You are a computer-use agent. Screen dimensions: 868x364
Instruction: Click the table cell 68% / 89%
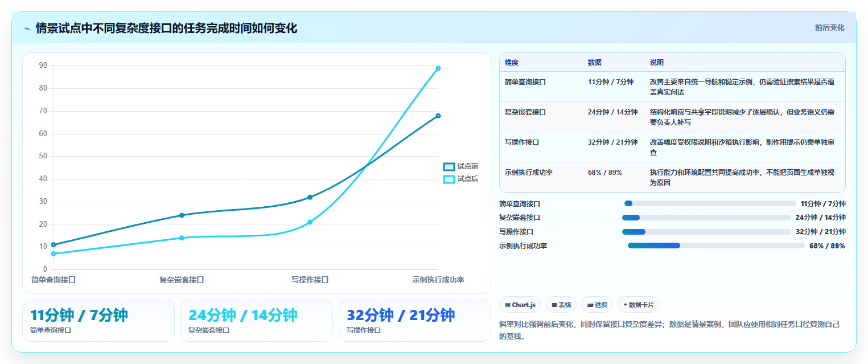(x=605, y=173)
